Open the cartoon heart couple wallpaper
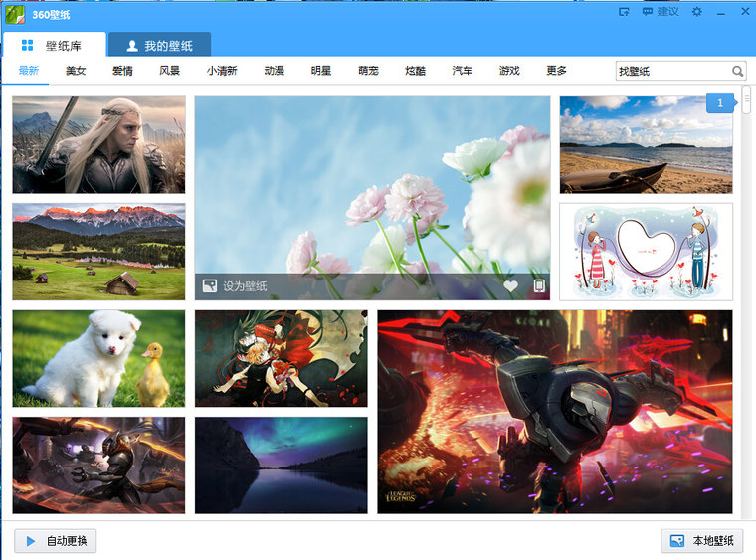This screenshot has width=756, height=560. click(x=646, y=252)
